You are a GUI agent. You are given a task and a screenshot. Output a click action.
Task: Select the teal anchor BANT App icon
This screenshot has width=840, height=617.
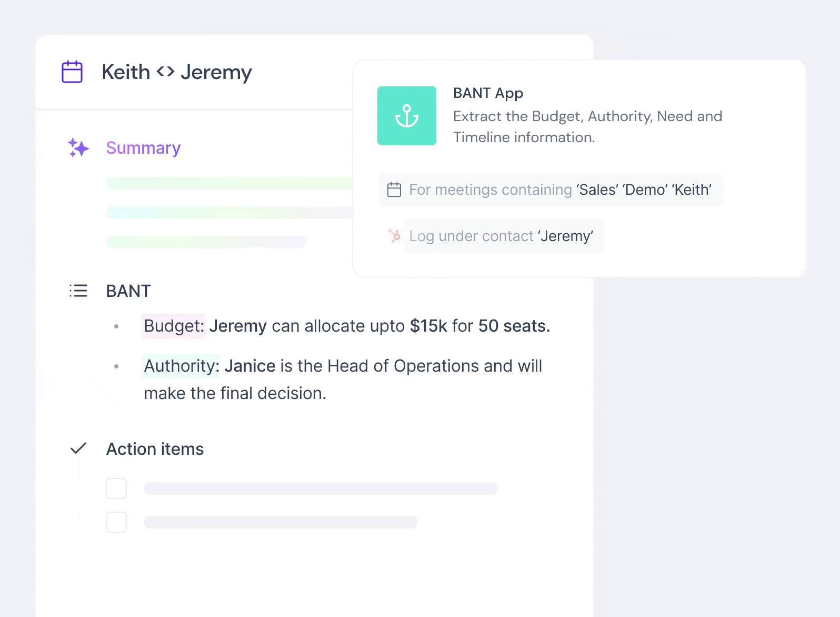click(407, 116)
